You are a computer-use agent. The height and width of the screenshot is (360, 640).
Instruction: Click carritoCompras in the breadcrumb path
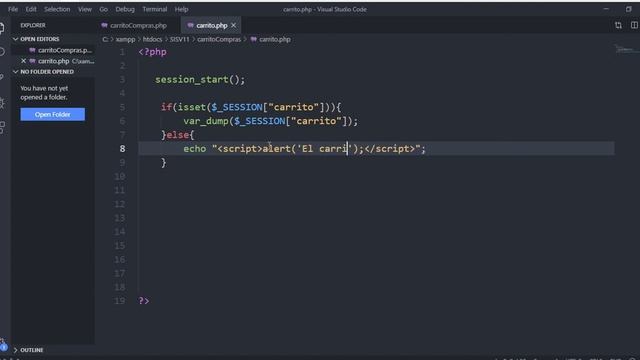point(219,40)
